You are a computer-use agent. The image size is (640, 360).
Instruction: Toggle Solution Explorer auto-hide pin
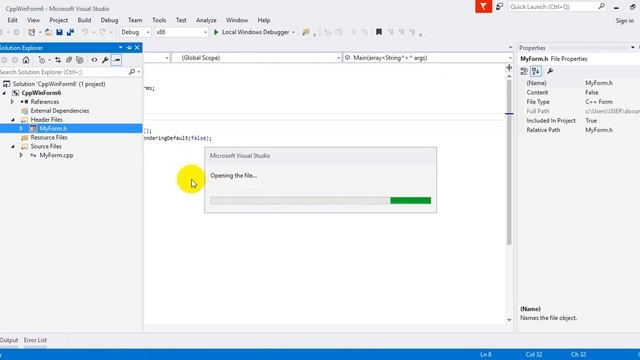(129, 48)
